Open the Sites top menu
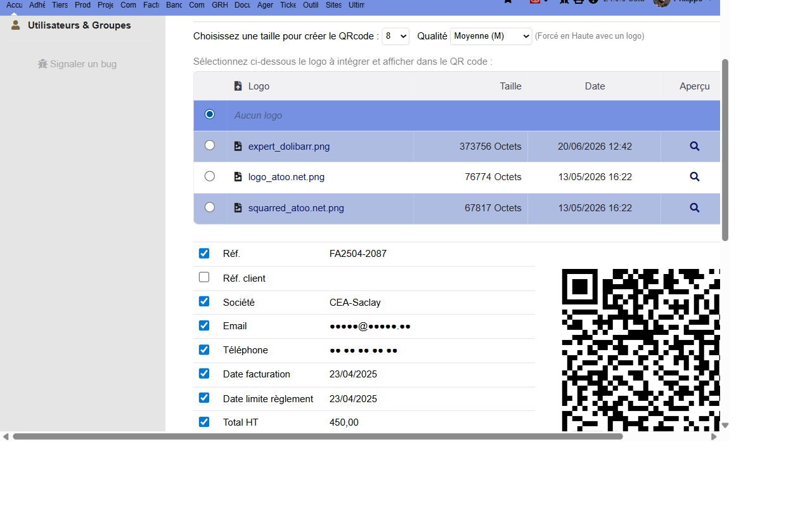The height and width of the screenshot is (510, 812). [333, 5]
